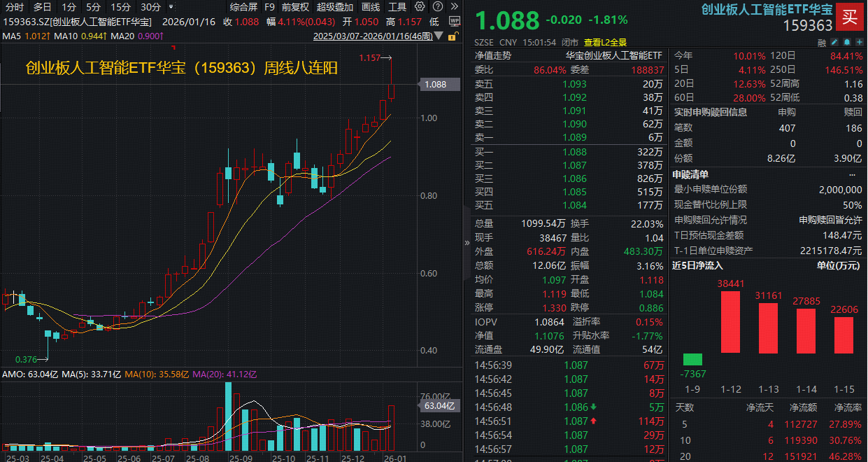Toggle 超级叠加 overlay mode
The height and width of the screenshot is (462, 868).
[335, 7]
